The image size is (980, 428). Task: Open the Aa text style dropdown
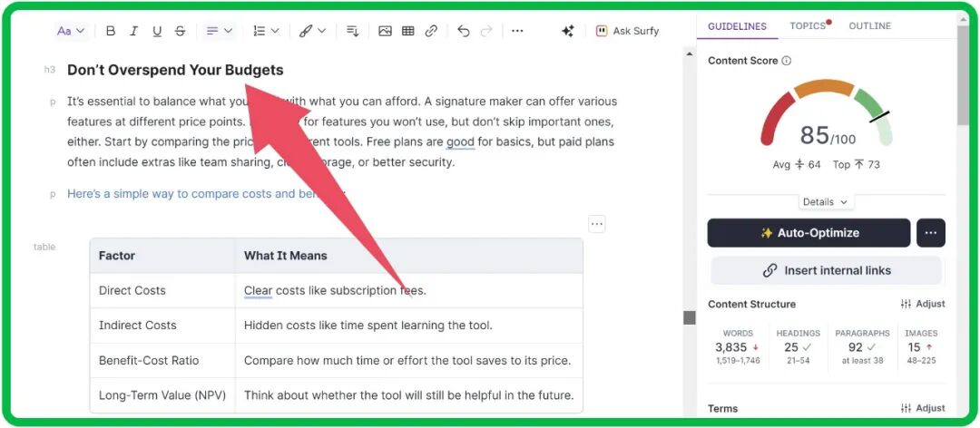coord(71,31)
